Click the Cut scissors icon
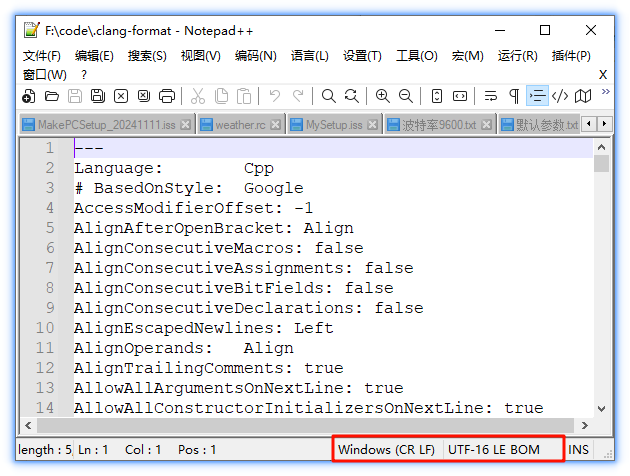 pyautogui.click(x=198, y=96)
